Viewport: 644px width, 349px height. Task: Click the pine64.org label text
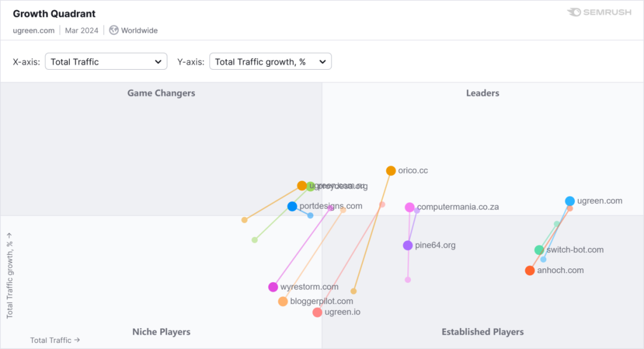435,245
